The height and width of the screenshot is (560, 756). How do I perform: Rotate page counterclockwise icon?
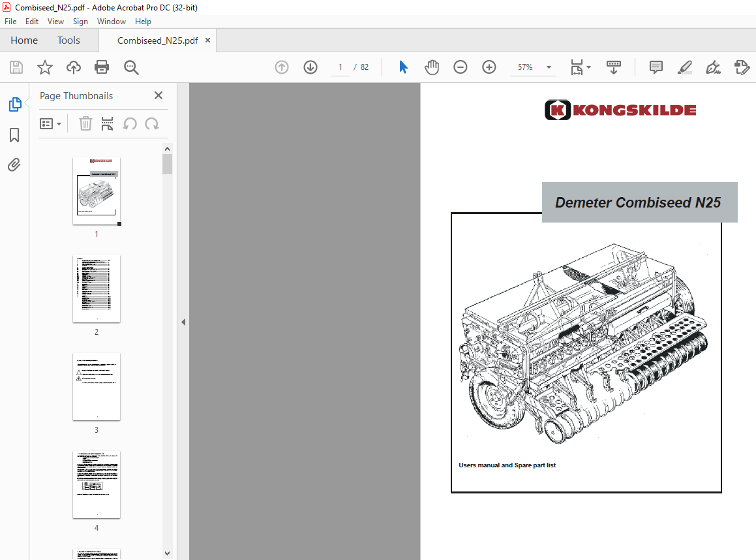coord(130,124)
